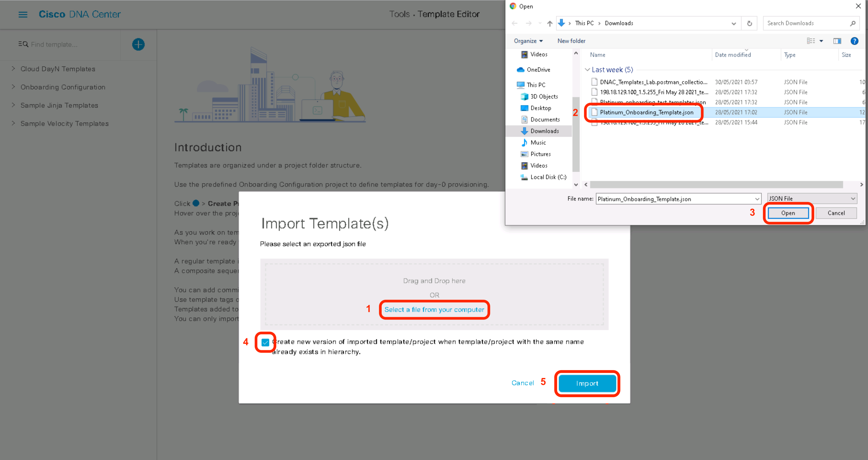The width and height of the screenshot is (868, 460).
Task: Select Platinum_Onboarding_Template.json file
Action: pyautogui.click(x=646, y=112)
